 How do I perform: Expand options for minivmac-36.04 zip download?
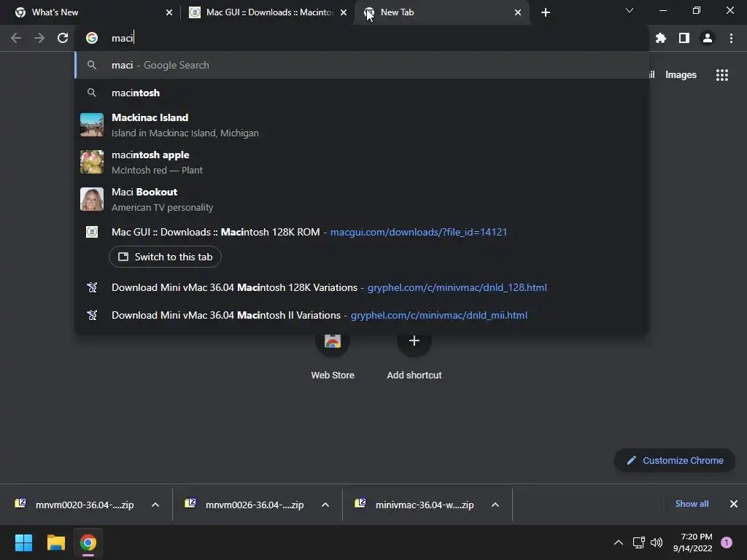495,505
